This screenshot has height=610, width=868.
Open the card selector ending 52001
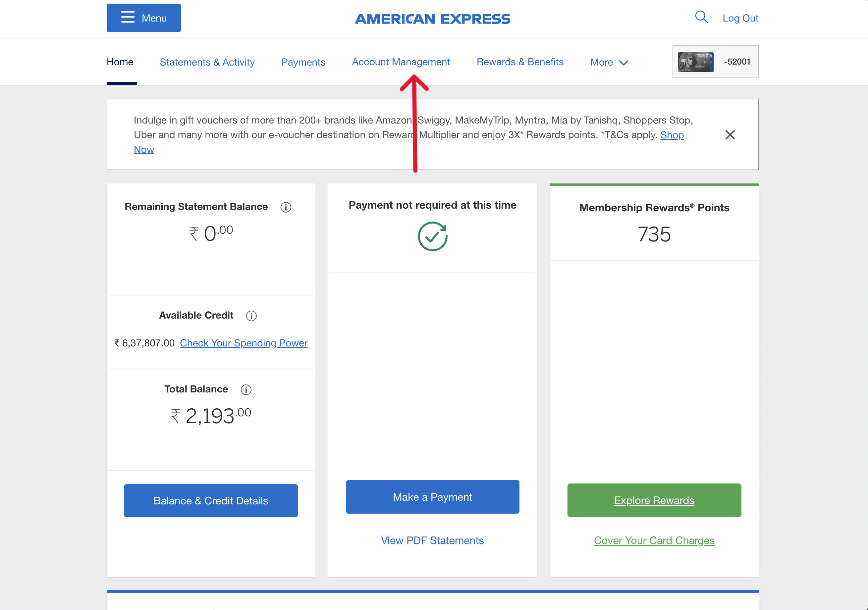point(715,62)
